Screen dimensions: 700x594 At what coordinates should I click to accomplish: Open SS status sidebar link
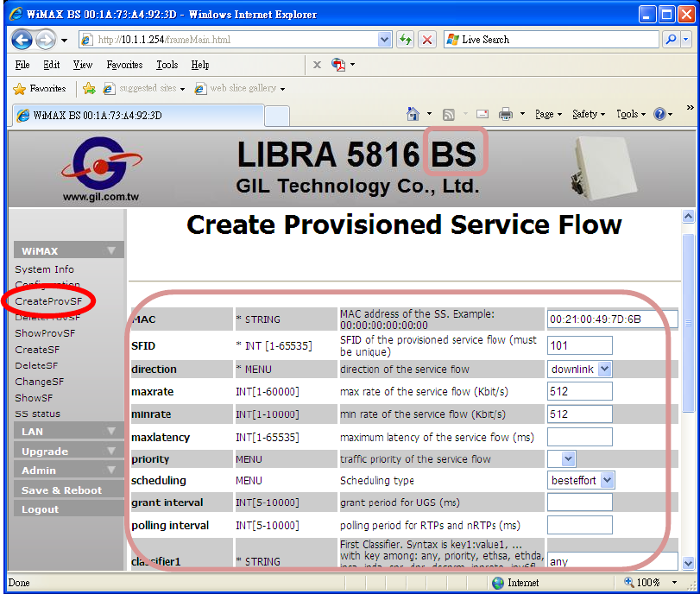(37, 414)
